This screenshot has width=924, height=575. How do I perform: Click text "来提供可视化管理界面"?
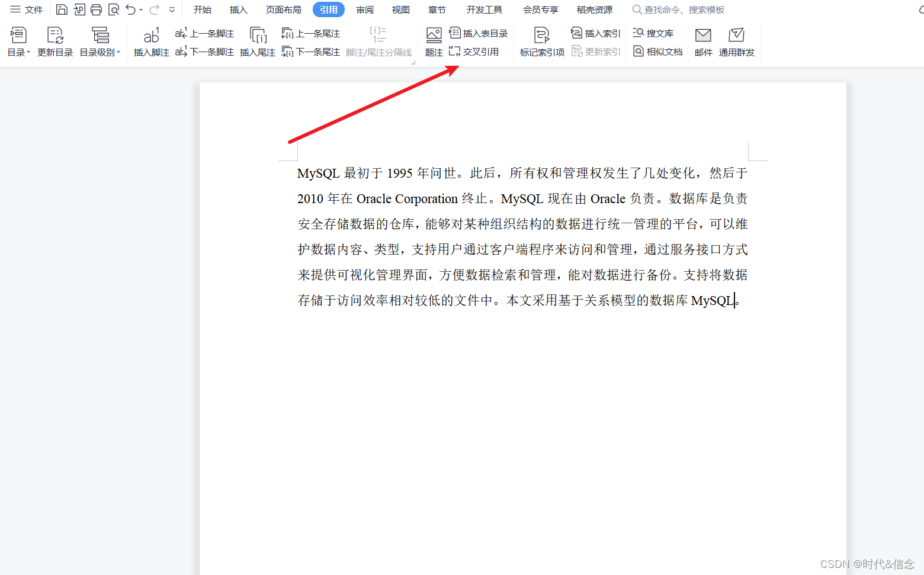(x=362, y=275)
